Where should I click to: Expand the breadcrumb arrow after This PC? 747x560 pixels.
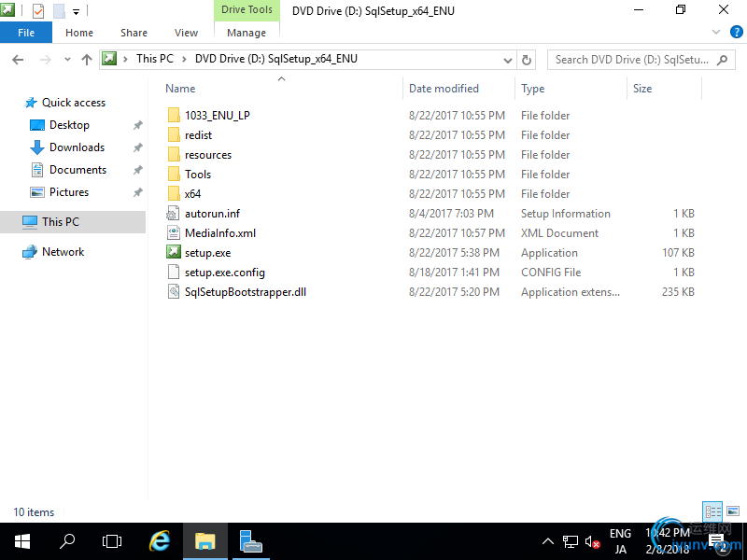(x=183, y=59)
